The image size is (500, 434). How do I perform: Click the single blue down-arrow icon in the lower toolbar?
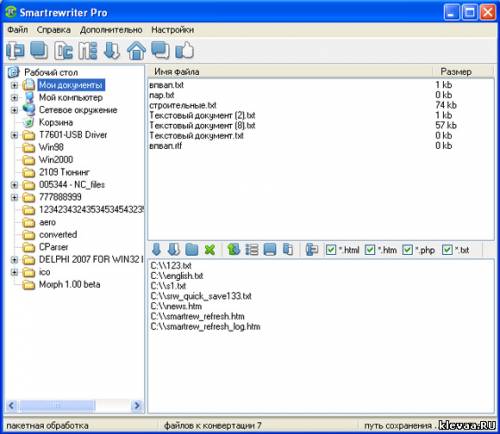156,249
